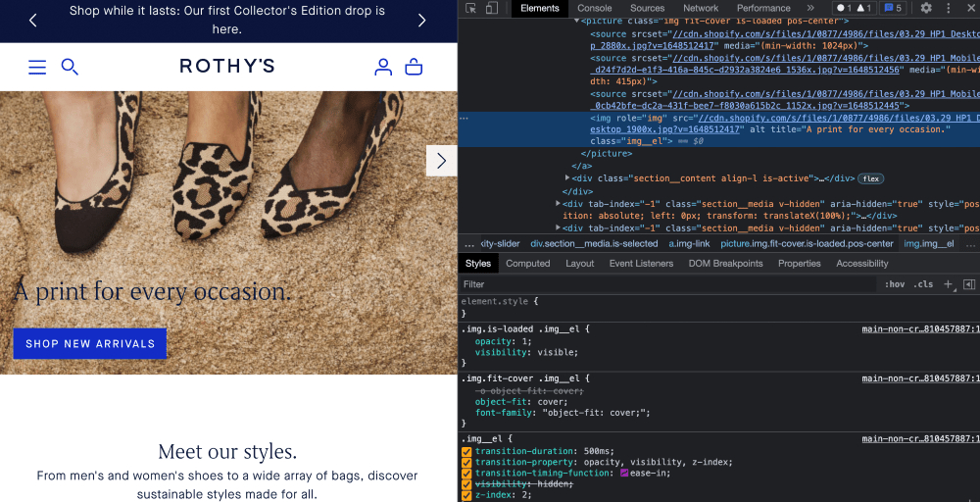Switch to the Console tab
980x502 pixels.
tap(595, 8)
